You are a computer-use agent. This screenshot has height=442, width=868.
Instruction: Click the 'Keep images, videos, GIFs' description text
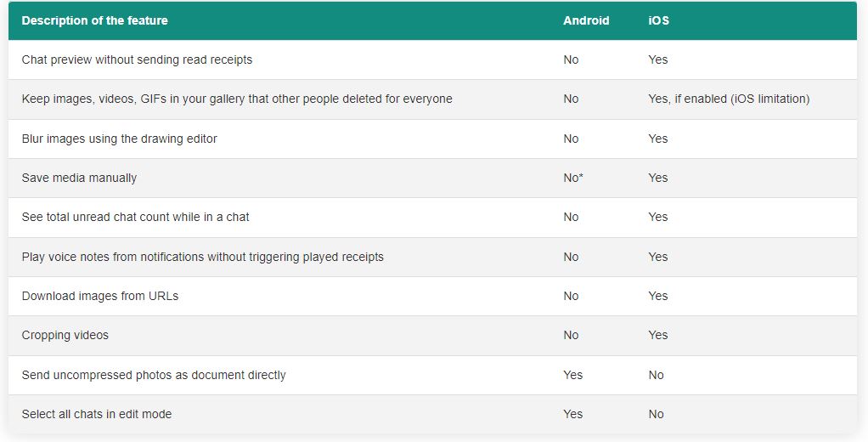(237, 99)
